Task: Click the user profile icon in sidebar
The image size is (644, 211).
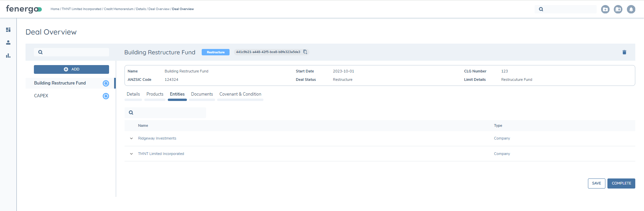Action: [x=8, y=43]
